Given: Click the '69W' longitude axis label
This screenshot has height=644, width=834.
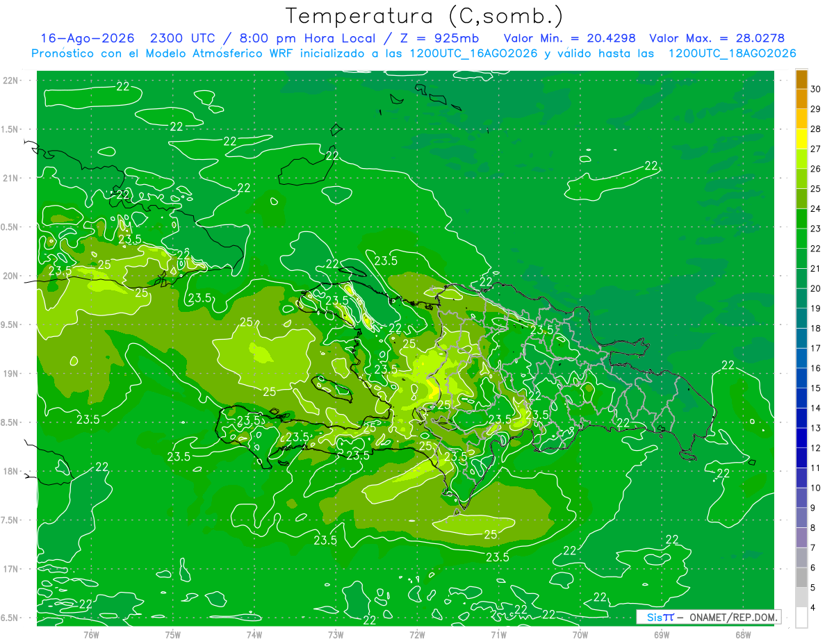Looking at the screenshot, I should click(662, 634).
